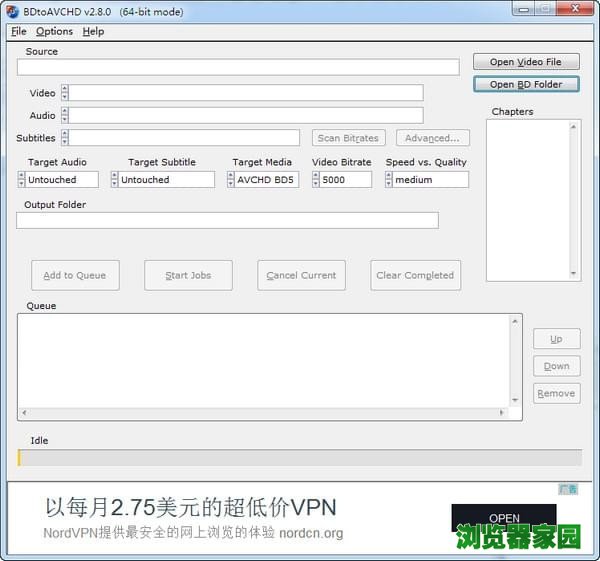Image resolution: width=600 pixels, height=561 pixels.
Task: Click the Source path input field
Action: tap(238, 67)
